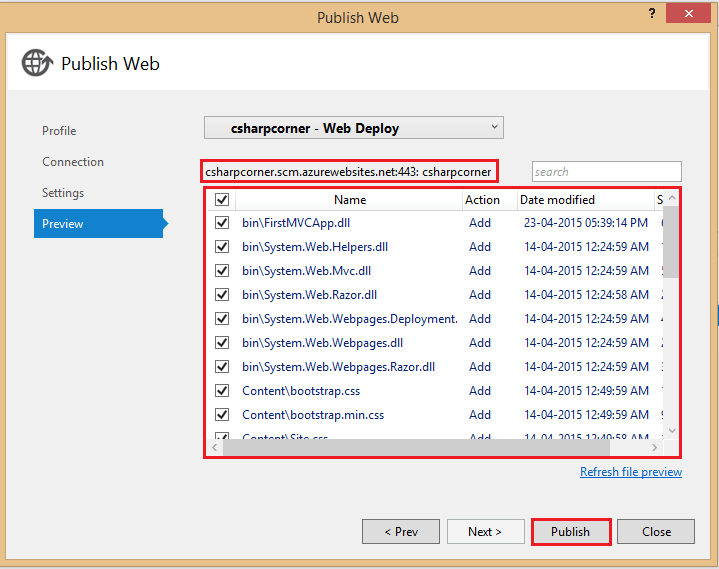Screen dimensions: 719x569
Task: Sort by the Date modified column header
Action: 585,200
